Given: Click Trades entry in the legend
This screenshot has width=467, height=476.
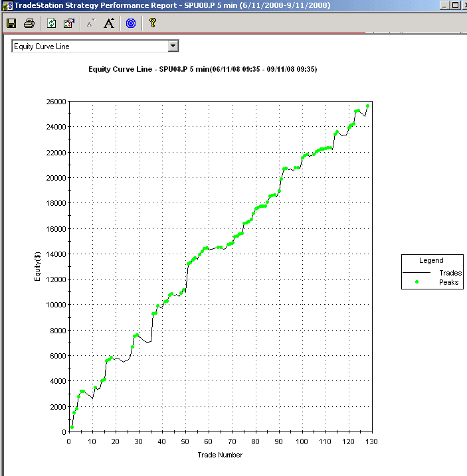Looking at the screenshot, I should click(450, 273).
